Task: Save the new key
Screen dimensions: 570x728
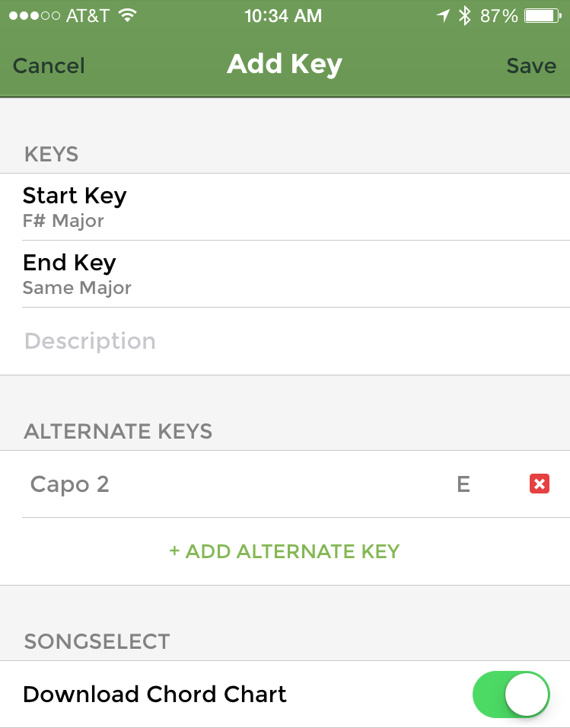Action: click(x=531, y=65)
